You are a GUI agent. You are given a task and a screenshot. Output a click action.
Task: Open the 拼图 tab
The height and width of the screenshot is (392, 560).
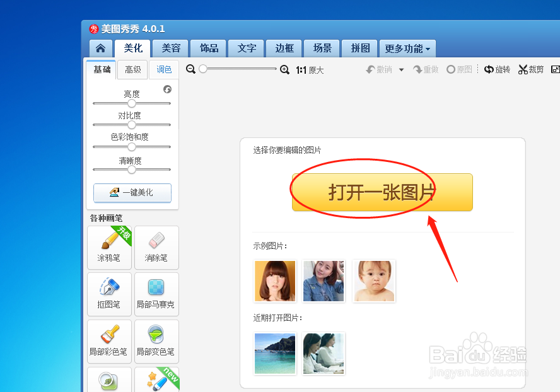[360, 48]
